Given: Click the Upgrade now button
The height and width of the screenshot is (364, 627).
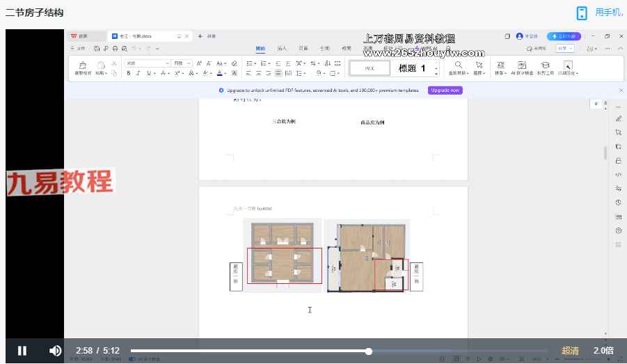Looking at the screenshot, I should [445, 90].
